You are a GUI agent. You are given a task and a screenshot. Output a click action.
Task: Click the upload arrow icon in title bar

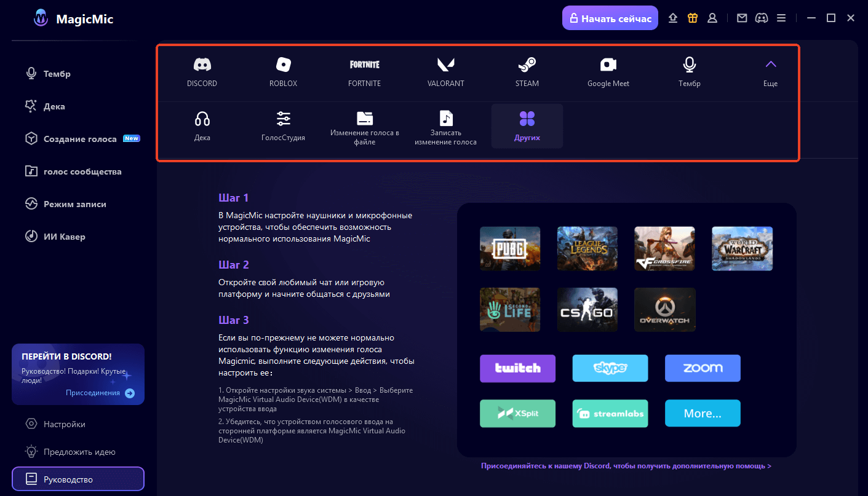point(673,18)
